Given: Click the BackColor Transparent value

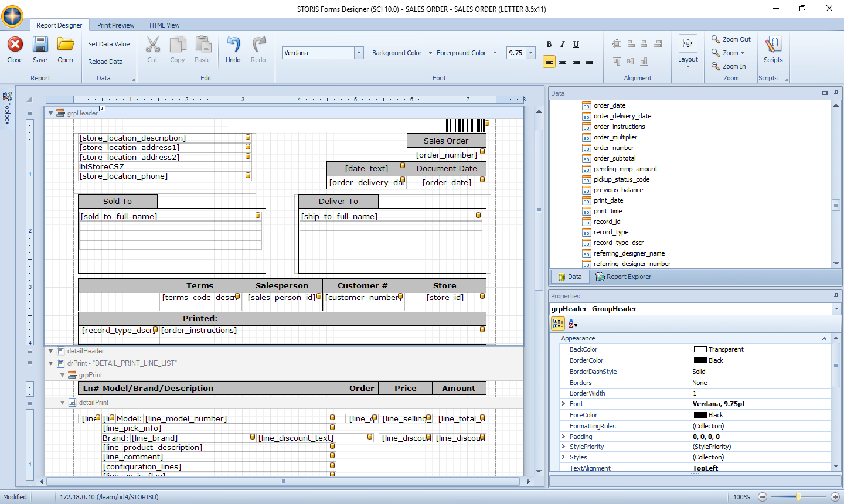Looking at the screenshot, I should 760,349.
